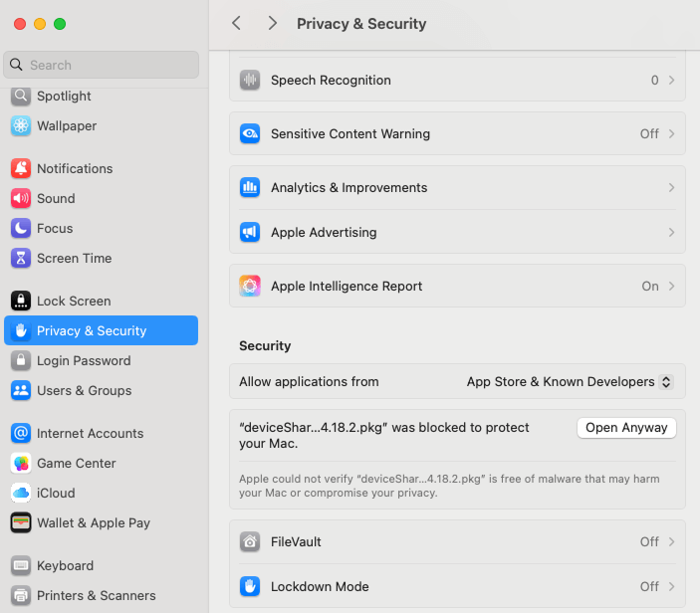Switch to Screen Time settings
Screen dimensions: 700x613
tap(101, 259)
